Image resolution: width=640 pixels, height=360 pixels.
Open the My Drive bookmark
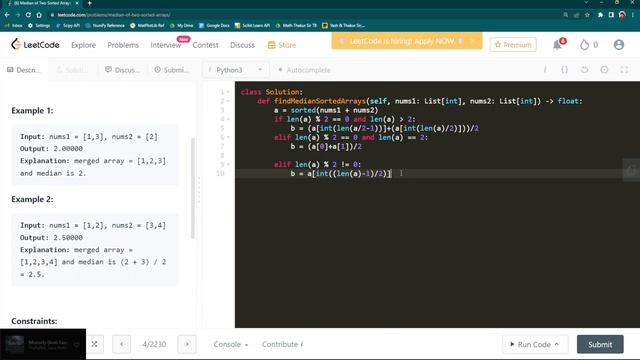[x=181, y=25]
